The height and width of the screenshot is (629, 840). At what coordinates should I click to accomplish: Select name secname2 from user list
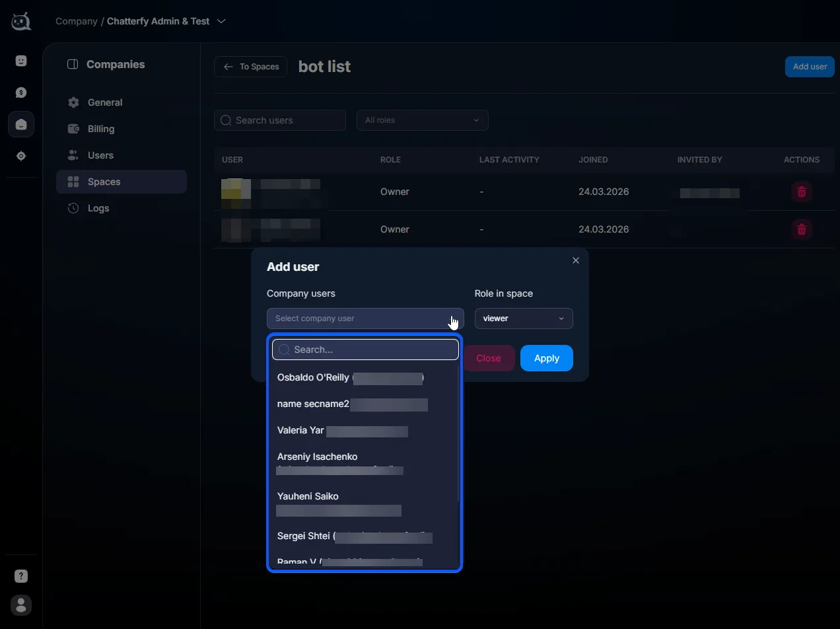365,404
